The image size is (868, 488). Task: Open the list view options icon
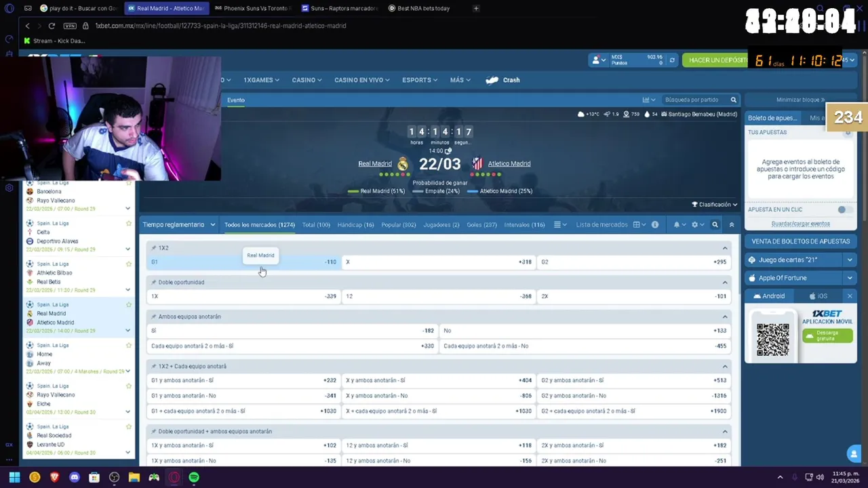(559, 224)
